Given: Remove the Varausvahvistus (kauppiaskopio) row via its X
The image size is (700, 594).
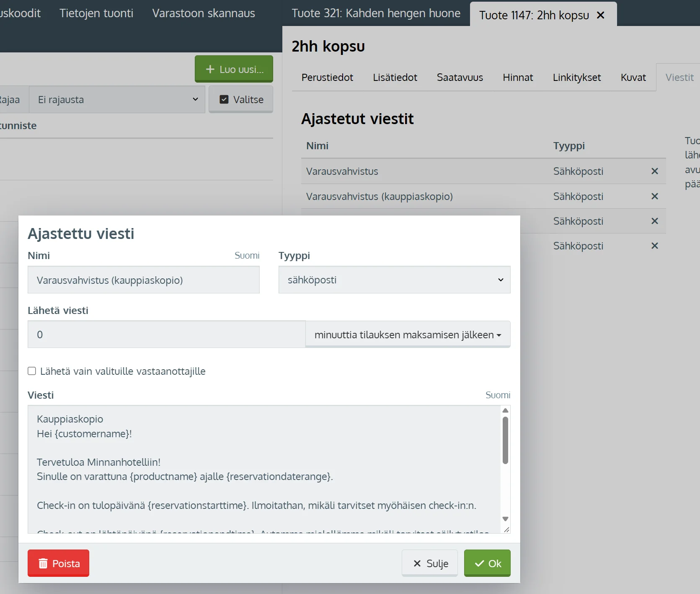Looking at the screenshot, I should click(655, 196).
